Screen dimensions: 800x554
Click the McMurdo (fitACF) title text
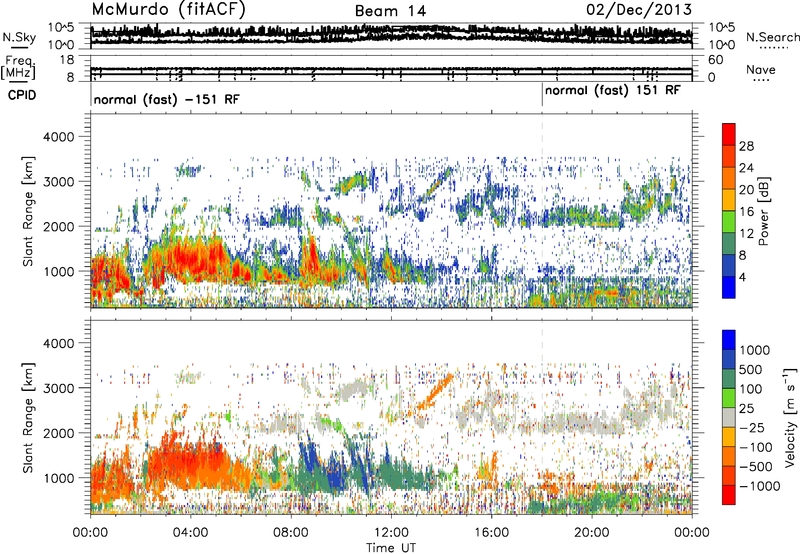coord(168,10)
